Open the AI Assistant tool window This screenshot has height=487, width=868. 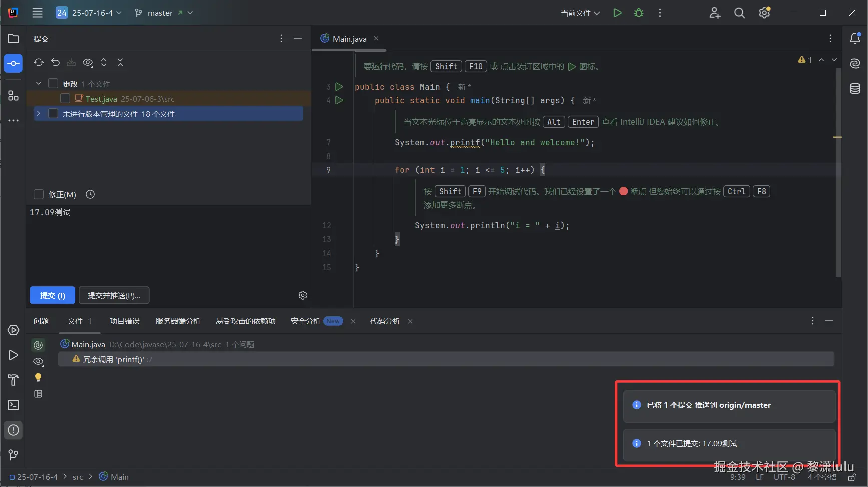tap(855, 63)
